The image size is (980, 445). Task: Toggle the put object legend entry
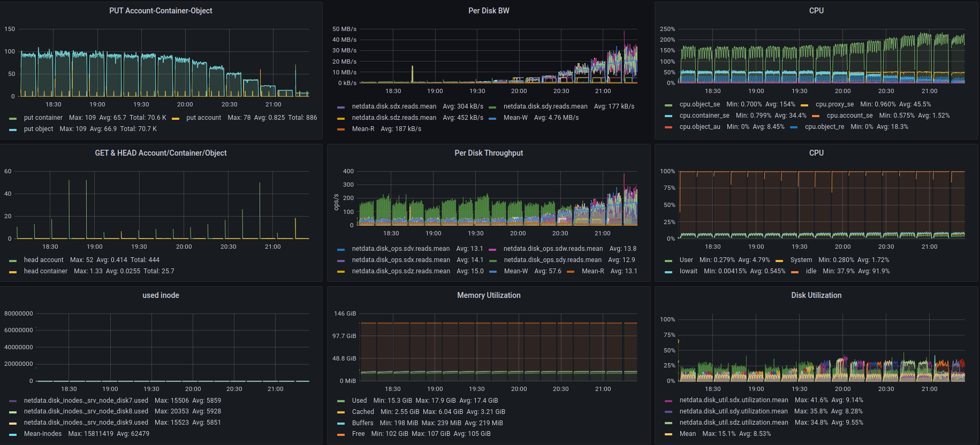point(39,129)
